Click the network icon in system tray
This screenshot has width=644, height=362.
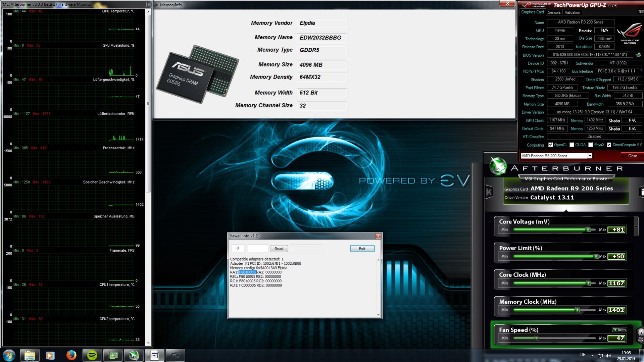pyautogui.click(x=600, y=356)
